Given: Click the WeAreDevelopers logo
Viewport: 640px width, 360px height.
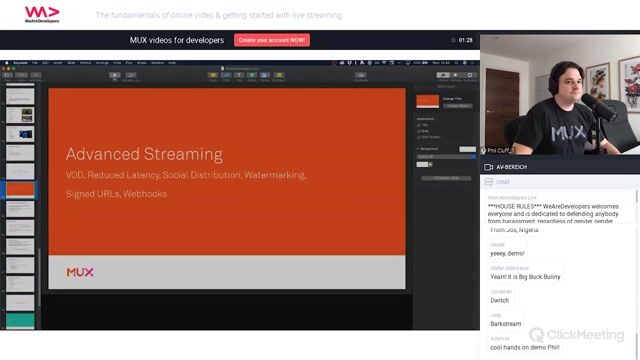Looking at the screenshot, I should click(x=42, y=15).
